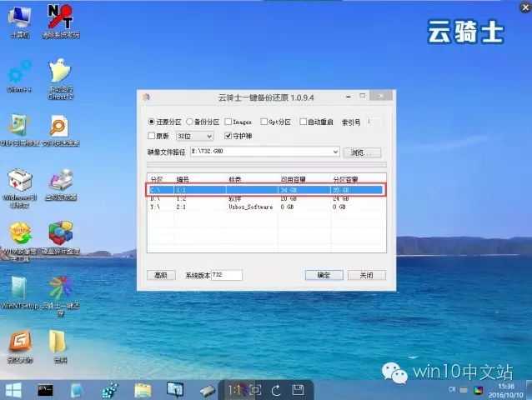This screenshot has height=400, width=532.
Task: Open the command prompt taskbar icon
Action: tap(45, 390)
